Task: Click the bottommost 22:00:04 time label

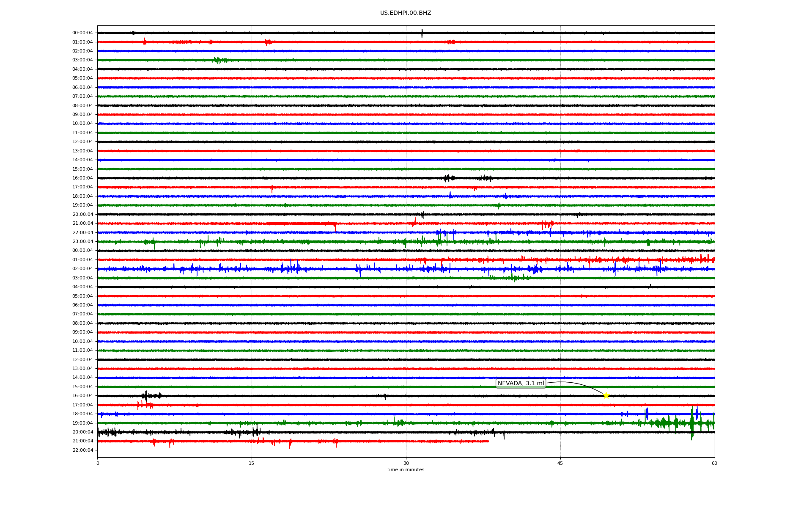Action: click(x=82, y=450)
